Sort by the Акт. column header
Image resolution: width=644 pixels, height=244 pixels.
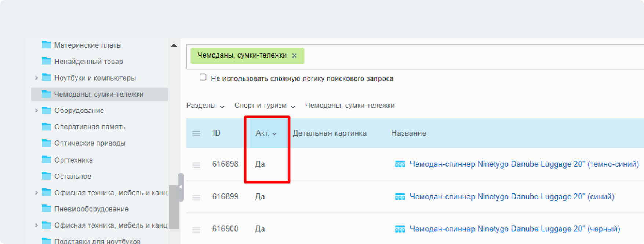click(266, 133)
